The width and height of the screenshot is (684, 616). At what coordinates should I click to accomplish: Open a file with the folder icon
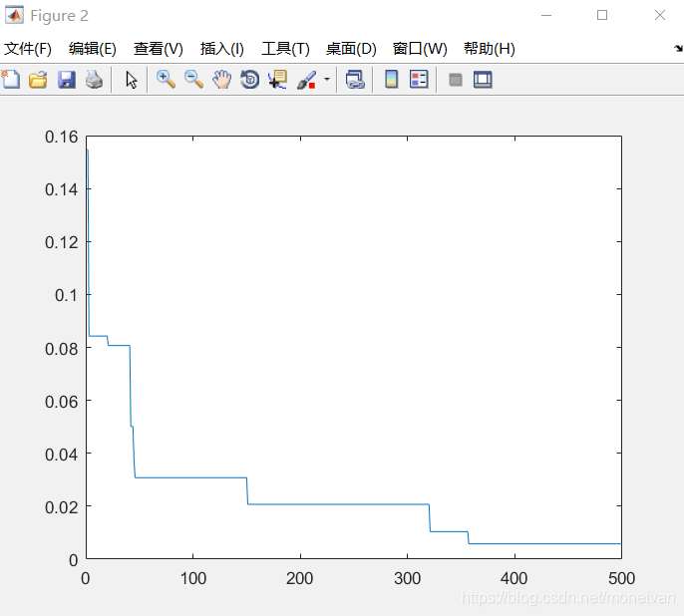click(x=38, y=80)
